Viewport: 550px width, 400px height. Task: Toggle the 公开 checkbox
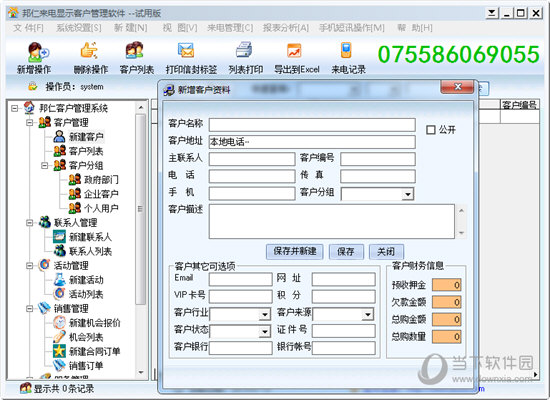(430, 130)
